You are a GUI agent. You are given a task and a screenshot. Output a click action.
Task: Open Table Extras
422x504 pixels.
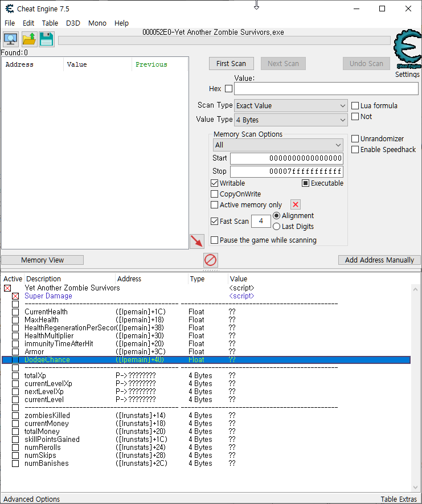click(399, 499)
